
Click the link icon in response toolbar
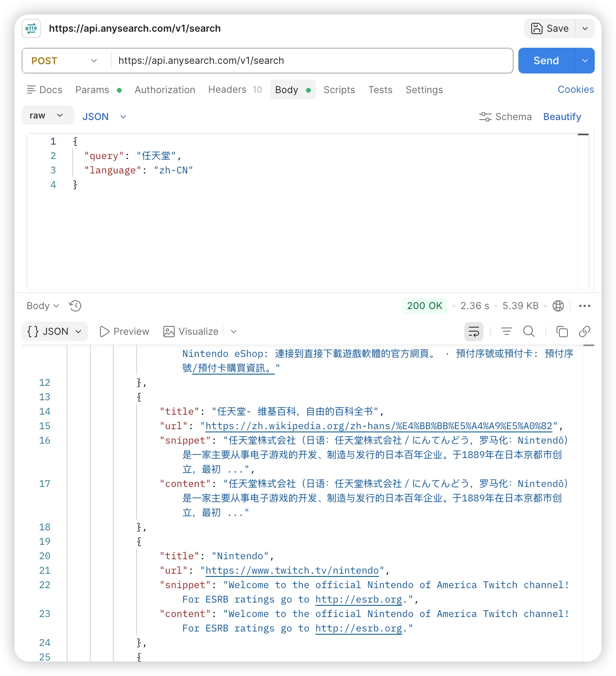(x=585, y=332)
